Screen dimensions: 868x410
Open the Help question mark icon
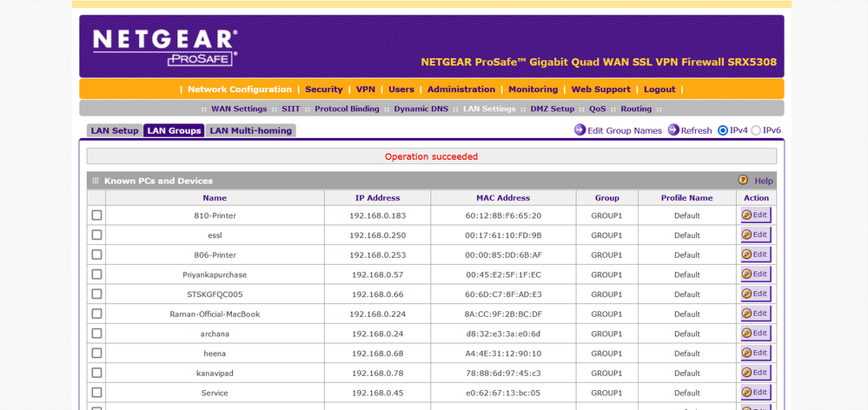tap(743, 181)
